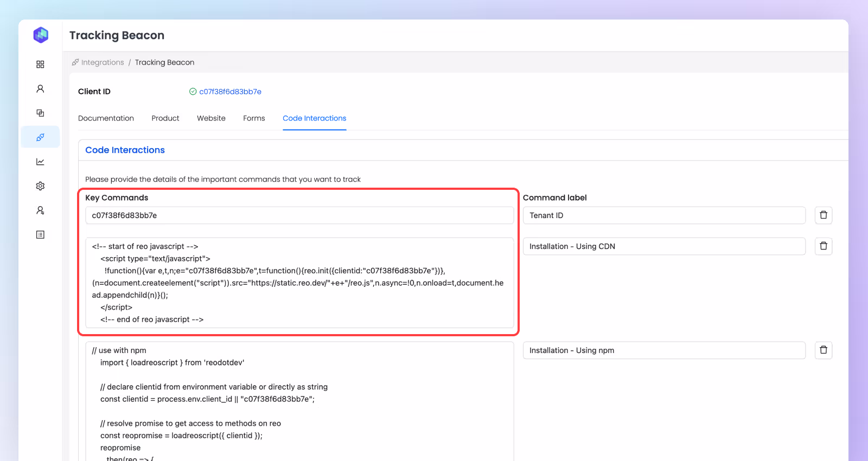Delete the Installation - Using CDN row
This screenshot has width=868, height=461.
pyautogui.click(x=824, y=246)
